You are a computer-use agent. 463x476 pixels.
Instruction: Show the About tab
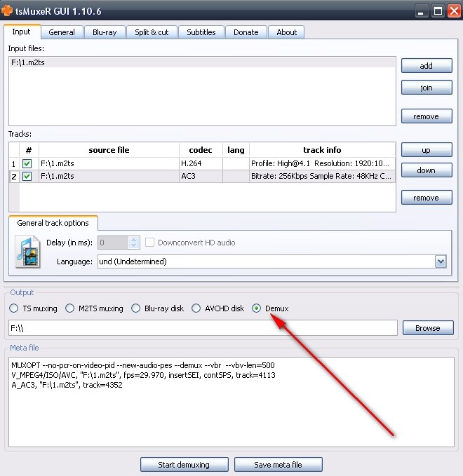click(286, 32)
